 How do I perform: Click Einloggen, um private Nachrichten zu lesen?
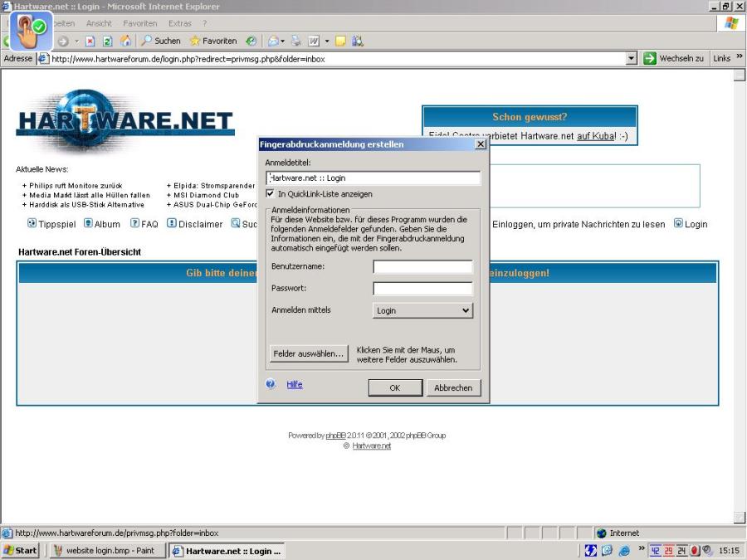click(579, 224)
